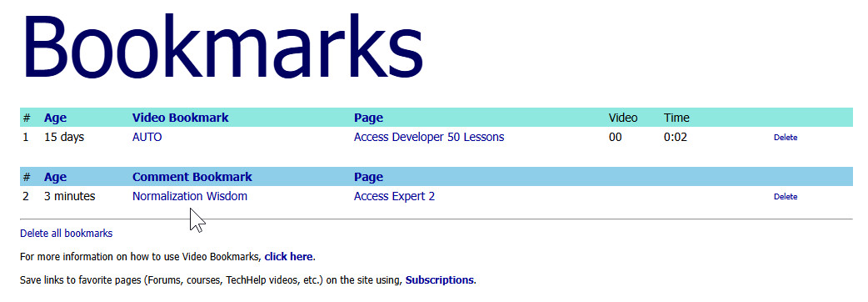Image resolution: width=868 pixels, height=302 pixels.
Task: Click Page header in Comment Bookmark table
Action: (x=369, y=178)
